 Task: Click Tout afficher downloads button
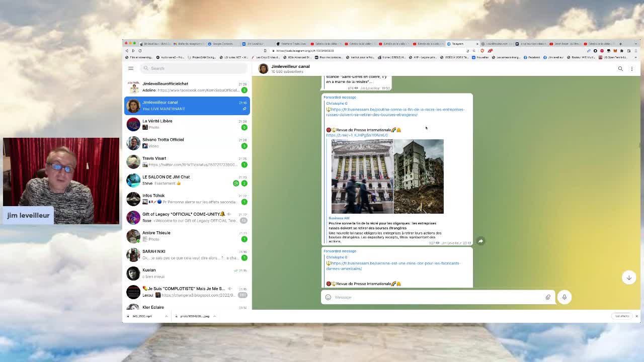[x=621, y=316]
